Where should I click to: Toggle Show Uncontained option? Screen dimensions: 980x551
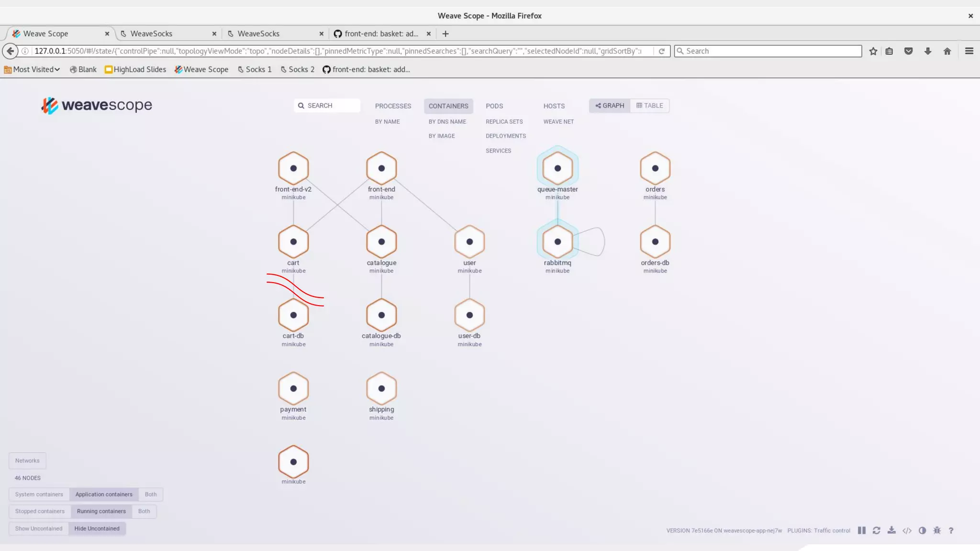point(39,529)
